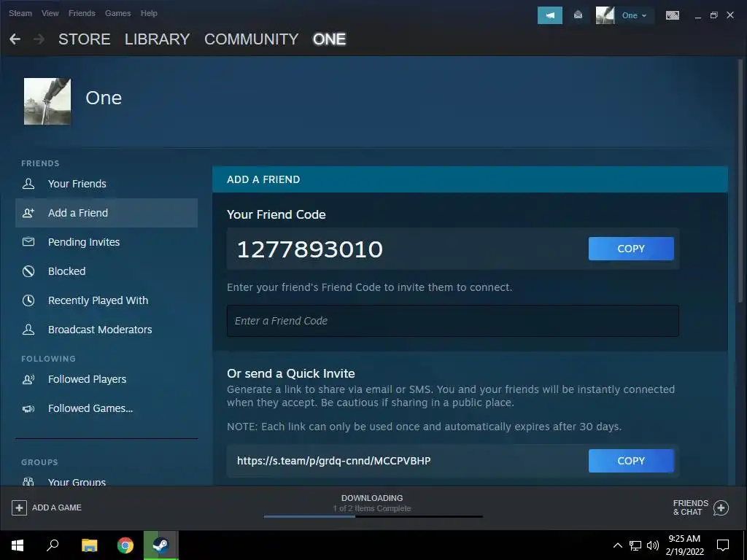Open File Explorer from the taskbar
This screenshot has width=747, height=560.
89,545
